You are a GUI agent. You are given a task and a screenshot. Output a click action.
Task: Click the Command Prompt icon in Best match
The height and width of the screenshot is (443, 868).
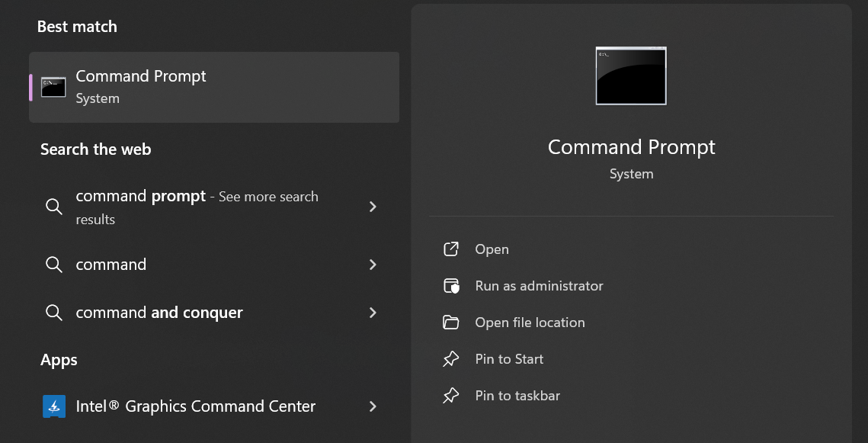(53, 86)
